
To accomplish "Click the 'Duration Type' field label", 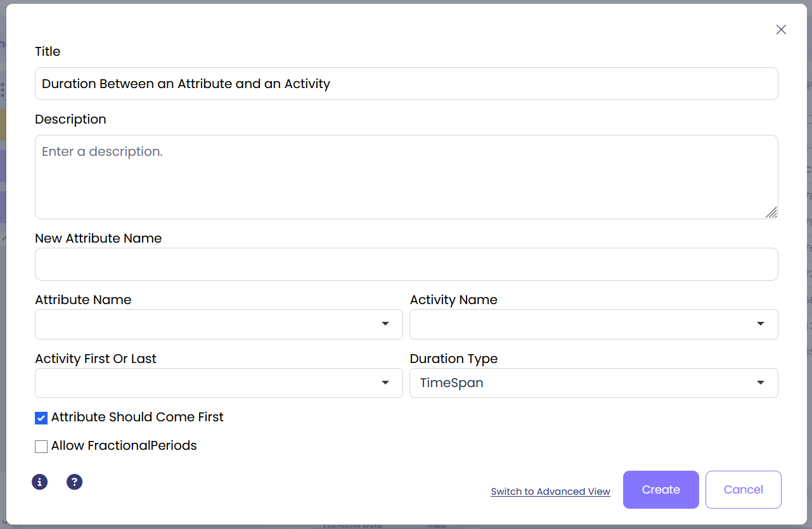I will (454, 359).
